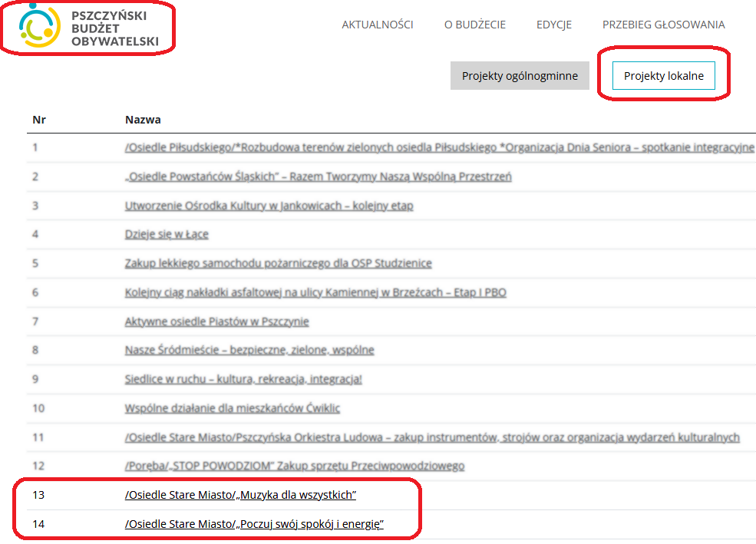756x544 pixels.
Task: Open Pszczyńska Orkiestra Ludowa project link
Action: (431, 437)
